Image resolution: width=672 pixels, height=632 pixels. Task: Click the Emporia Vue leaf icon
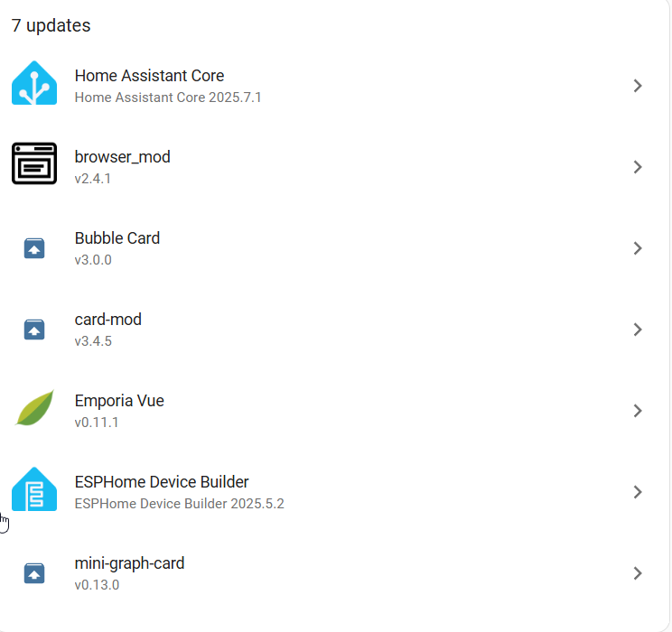point(34,408)
